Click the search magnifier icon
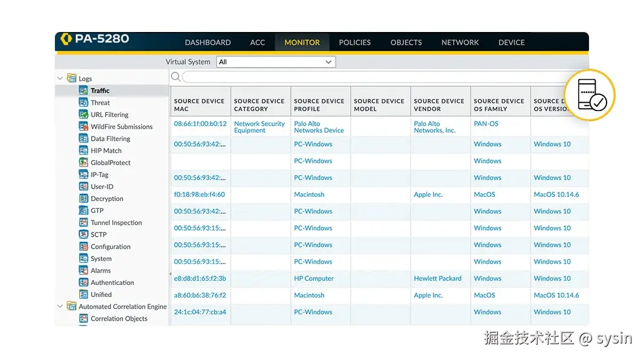 [176, 77]
